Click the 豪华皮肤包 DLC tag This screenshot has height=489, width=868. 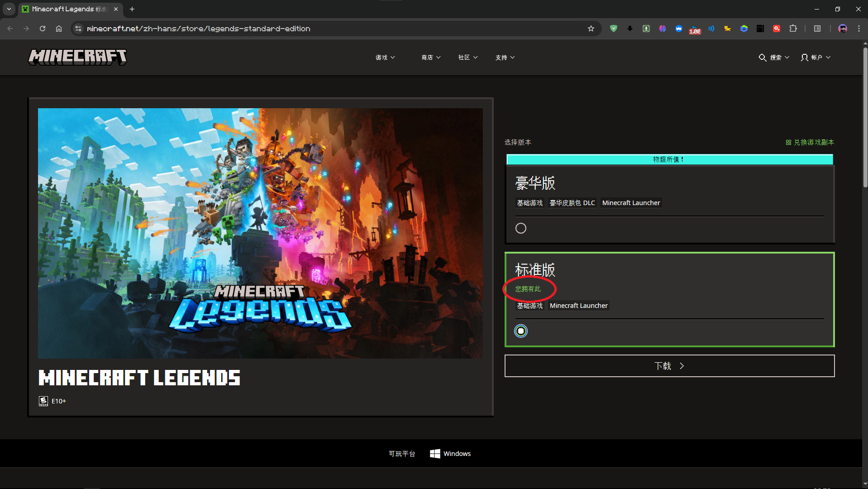pos(572,203)
